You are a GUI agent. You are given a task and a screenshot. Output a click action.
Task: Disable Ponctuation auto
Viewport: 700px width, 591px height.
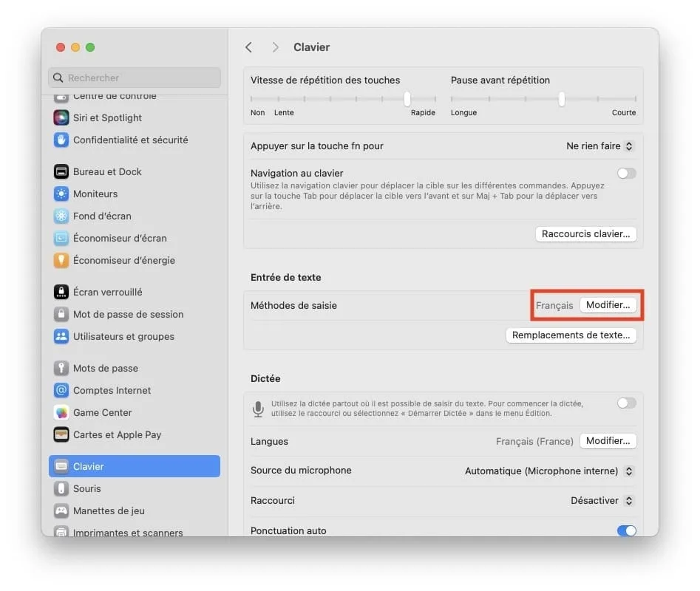[x=626, y=530]
